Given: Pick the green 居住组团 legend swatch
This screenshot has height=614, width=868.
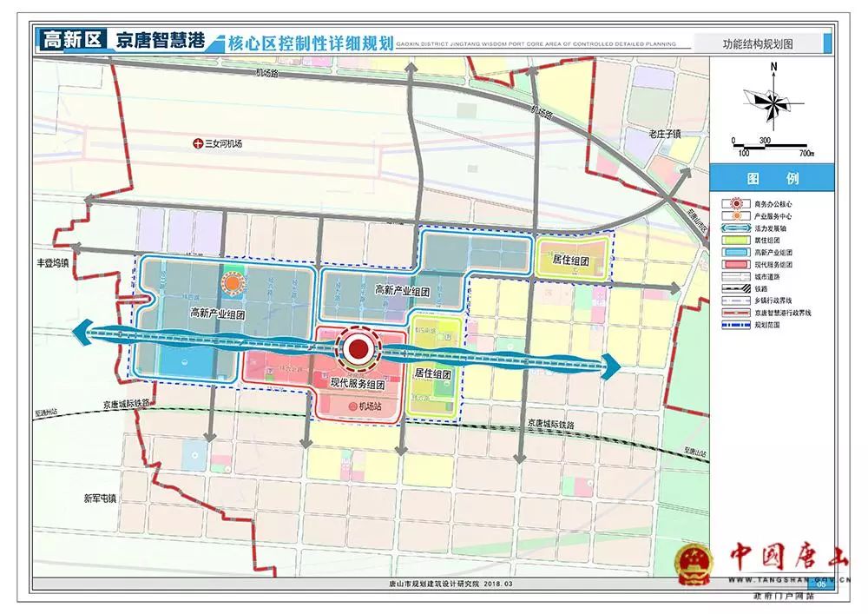Looking at the screenshot, I should 735,240.
